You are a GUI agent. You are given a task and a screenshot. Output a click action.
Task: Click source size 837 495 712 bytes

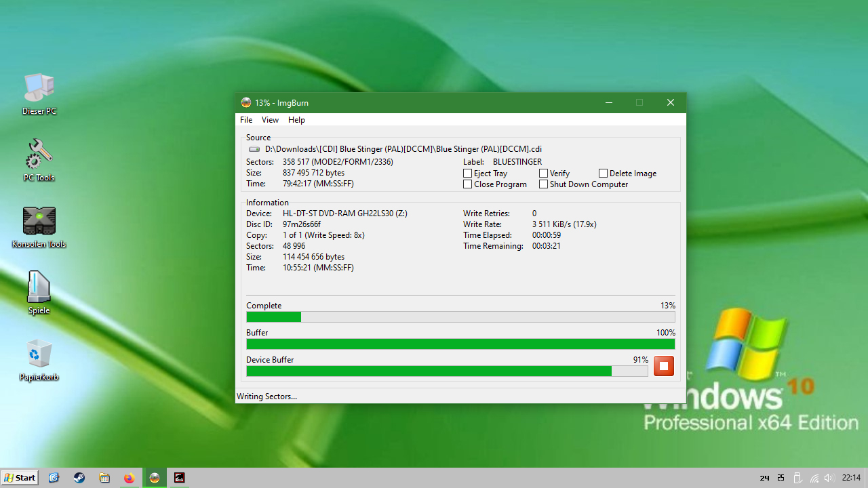pyautogui.click(x=313, y=173)
